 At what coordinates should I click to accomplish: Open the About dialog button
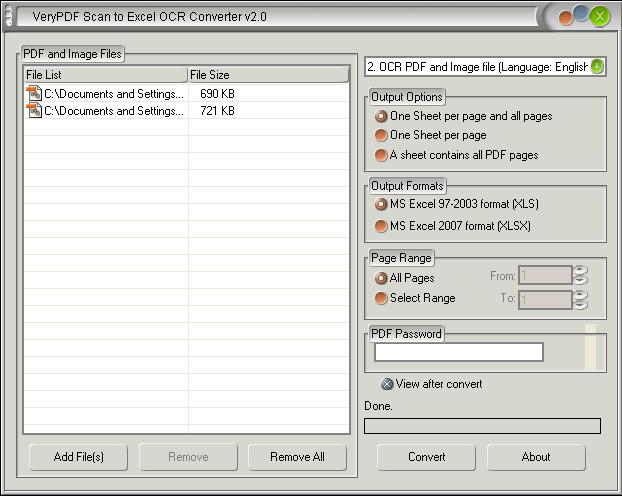point(536,457)
